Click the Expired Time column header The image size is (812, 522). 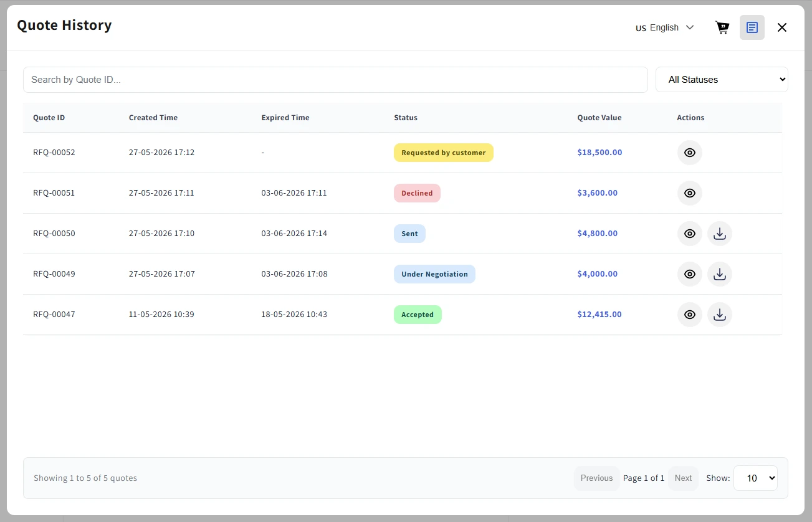pos(285,118)
